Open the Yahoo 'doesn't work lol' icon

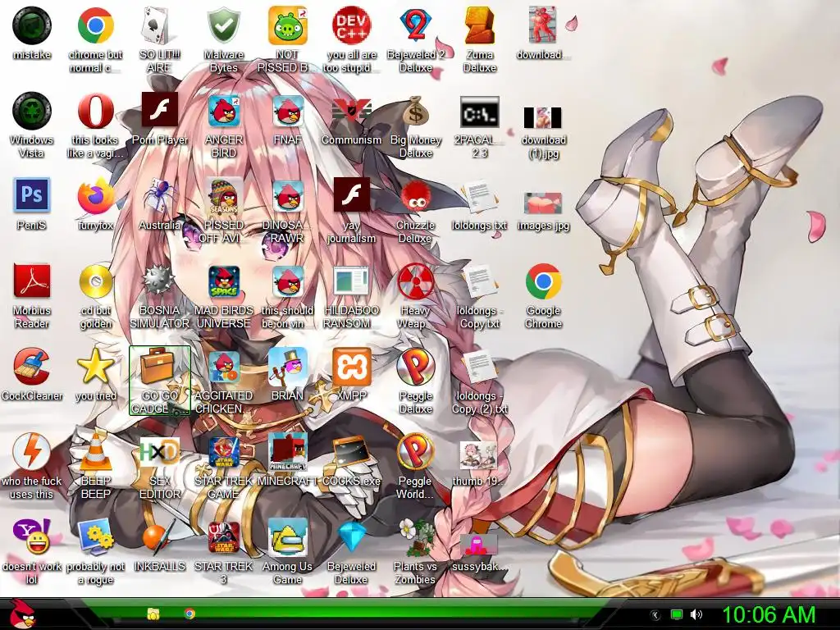tap(32, 536)
